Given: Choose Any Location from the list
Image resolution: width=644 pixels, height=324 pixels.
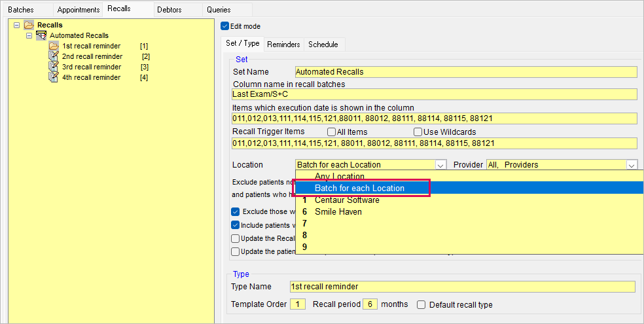Looking at the screenshot, I should coord(469,176).
